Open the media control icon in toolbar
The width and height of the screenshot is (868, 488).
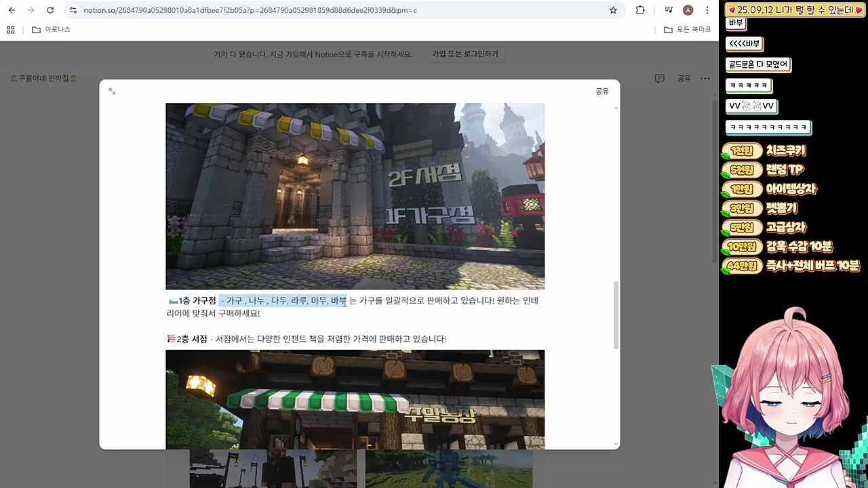669,10
